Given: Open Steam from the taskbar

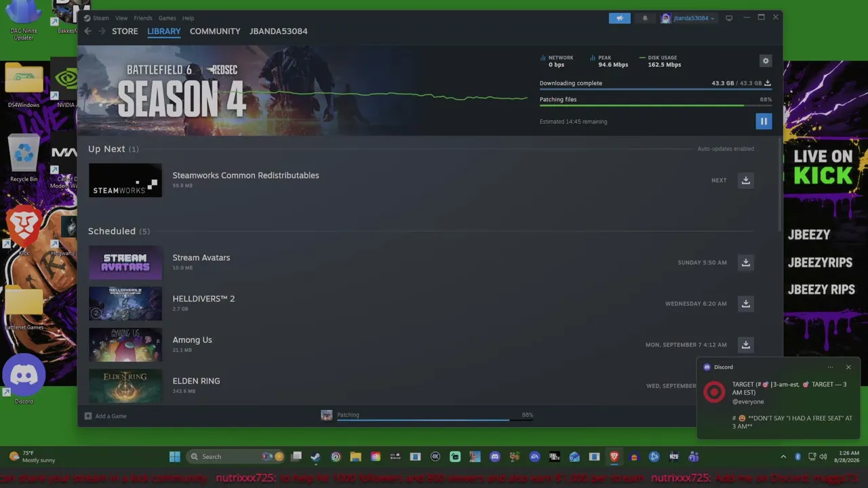Looking at the screenshot, I should pos(316,457).
